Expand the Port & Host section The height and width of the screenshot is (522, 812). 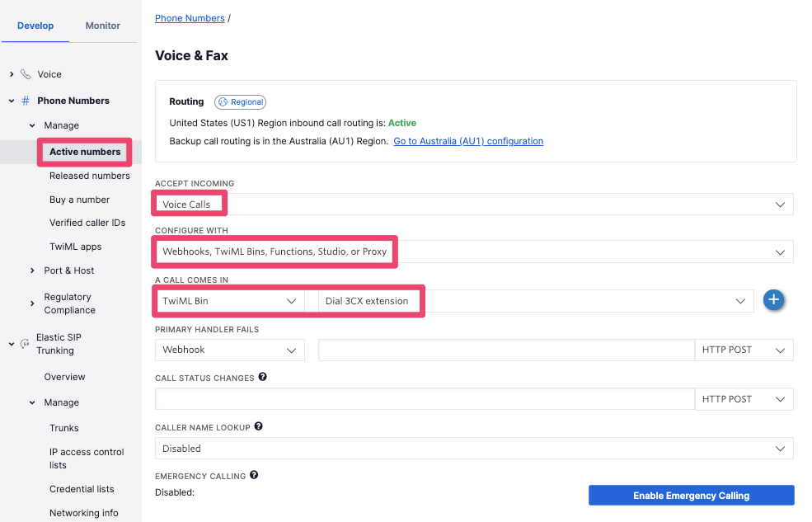click(32, 270)
